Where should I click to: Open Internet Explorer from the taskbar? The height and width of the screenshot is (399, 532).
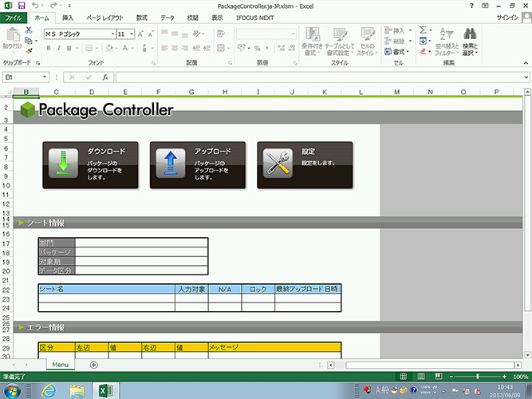(x=49, y=390)
